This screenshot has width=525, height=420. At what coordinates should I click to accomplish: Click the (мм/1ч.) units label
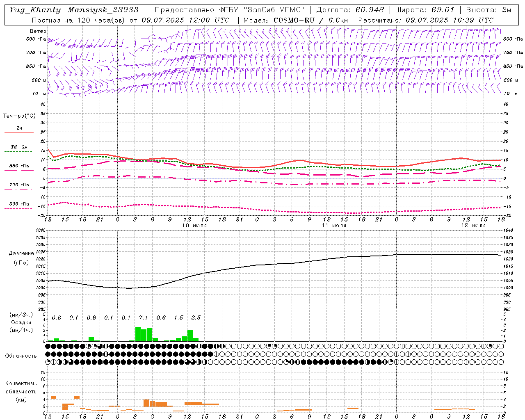21,330
